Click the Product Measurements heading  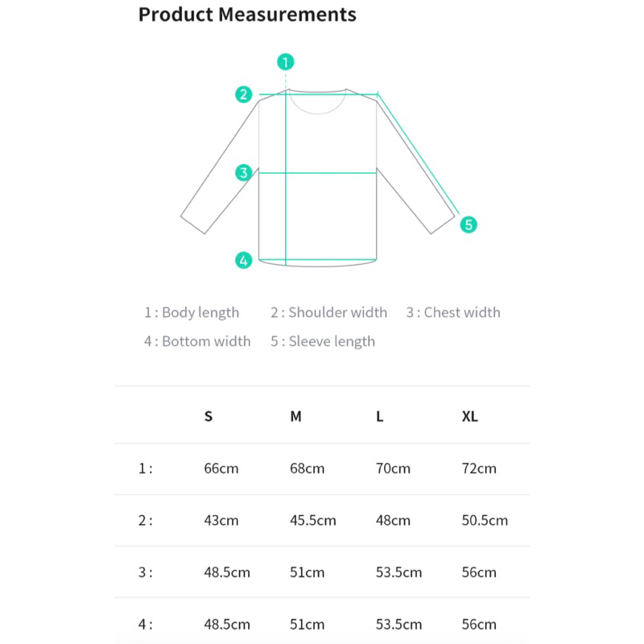[247, 14]
